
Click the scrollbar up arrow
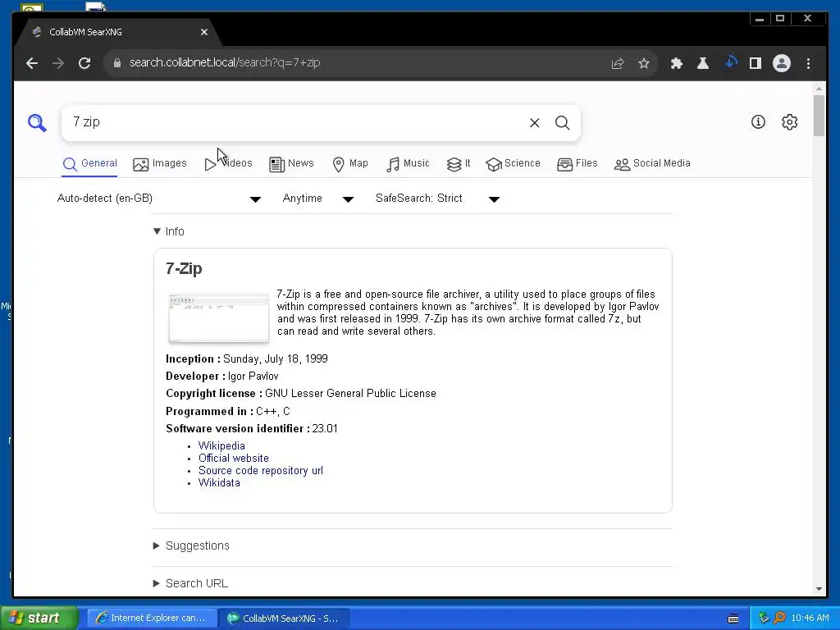[819, 89]
